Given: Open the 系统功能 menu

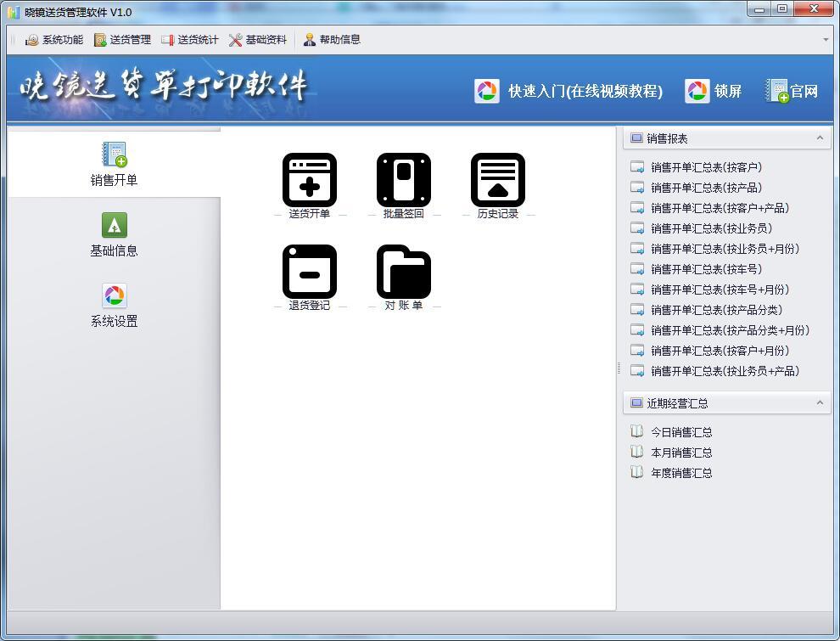Looking at the screenshot, I should [x=54, y=40].
